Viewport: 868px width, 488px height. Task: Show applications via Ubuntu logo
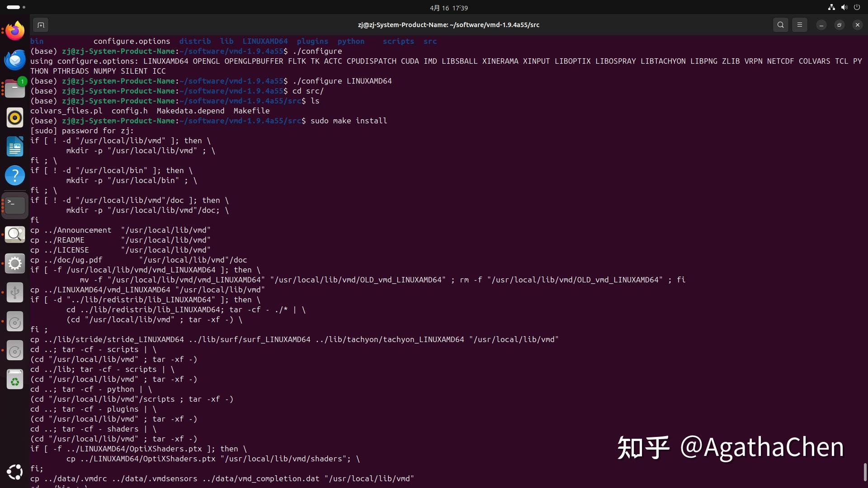(x=15, y=472)
